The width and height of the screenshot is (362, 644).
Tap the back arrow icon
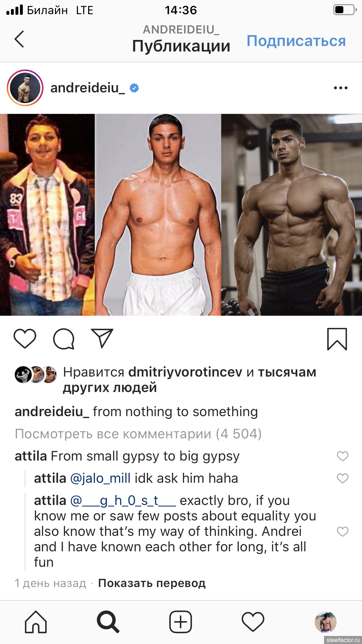coord(19,39)
